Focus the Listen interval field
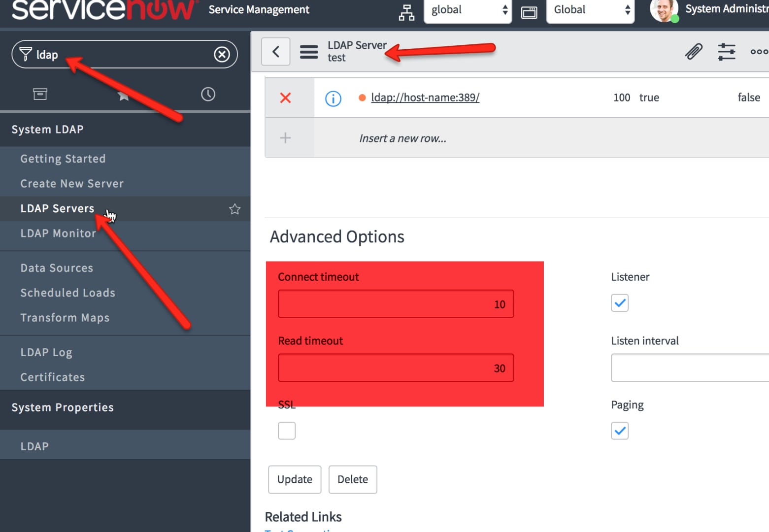Image resolution: width=769 pixels, height=532 pixels. point(690,368)
